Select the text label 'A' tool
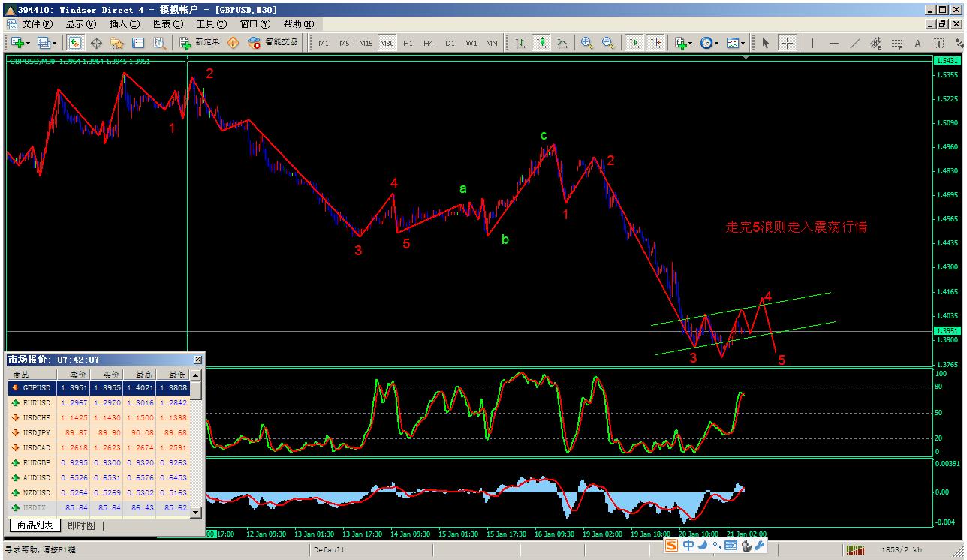967x560 pixels. 917,43
